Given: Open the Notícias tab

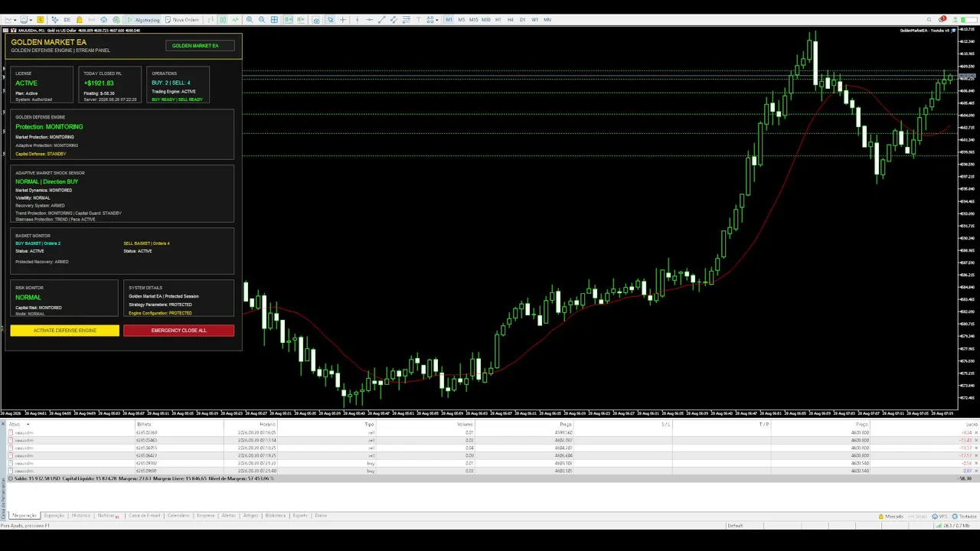Looking at the screenshot, I should point(108,516).
